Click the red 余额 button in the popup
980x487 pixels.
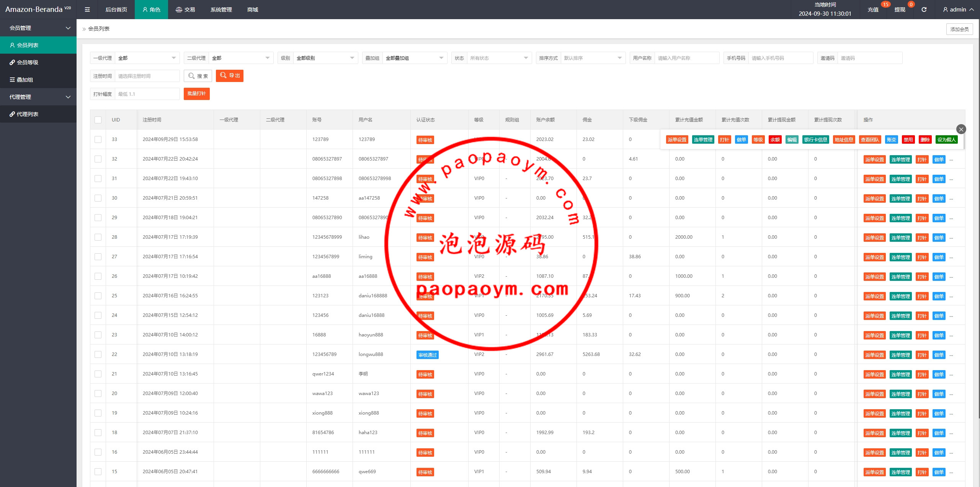[x=775, y=140]
